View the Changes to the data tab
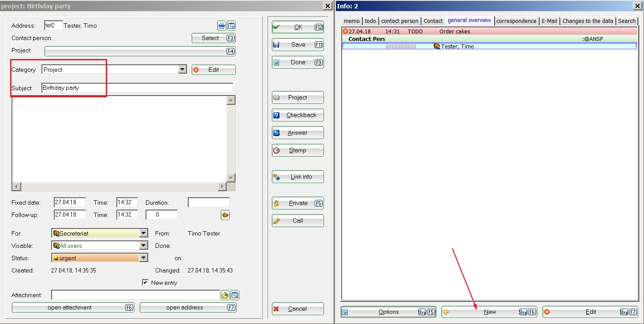Image resolution: width=644 pixels, height=324 pixels. coord(588,21)
